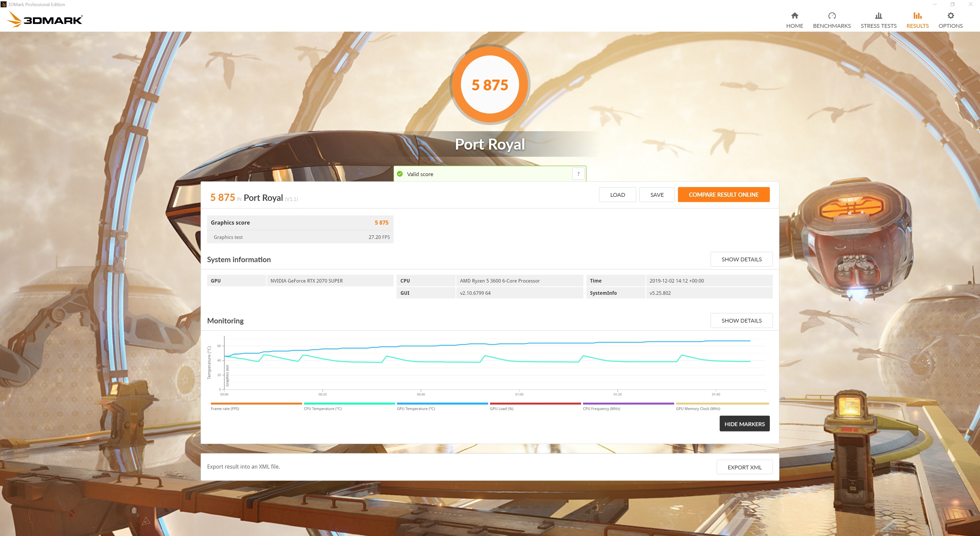
Task: Hide markers on the monitoring graph
Action: (744, 424)
